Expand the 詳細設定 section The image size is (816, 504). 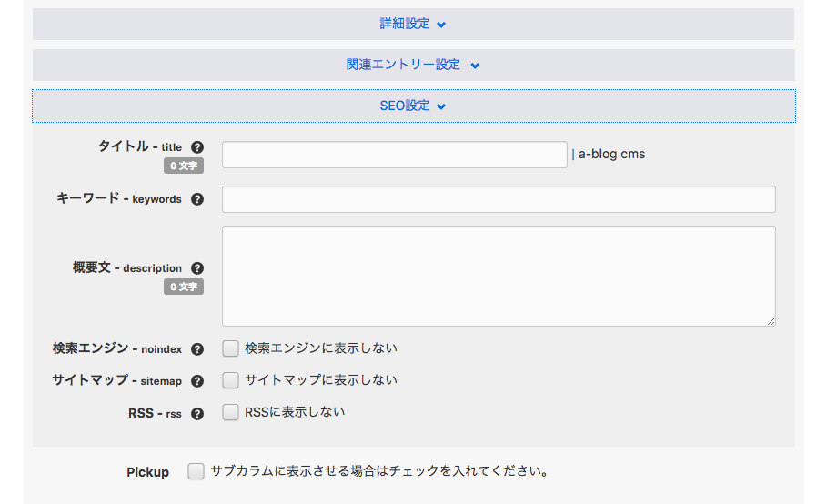[x=413, y=25]
